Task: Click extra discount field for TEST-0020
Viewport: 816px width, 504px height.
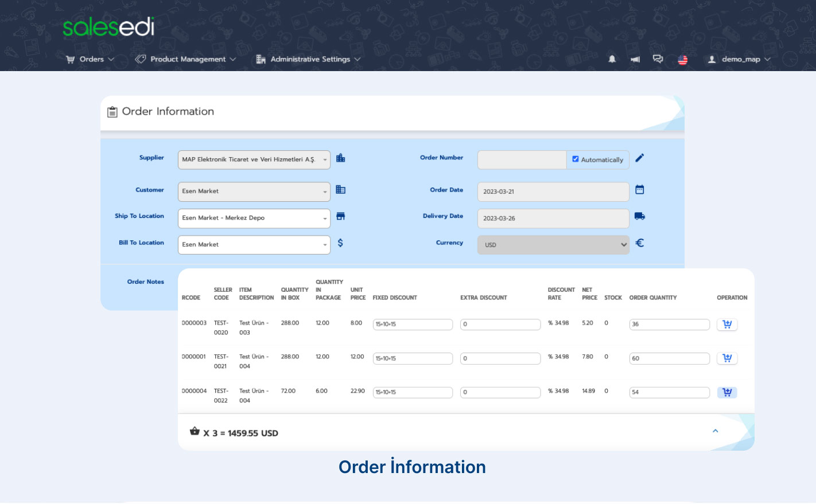Action: click(x=500, y=325)
